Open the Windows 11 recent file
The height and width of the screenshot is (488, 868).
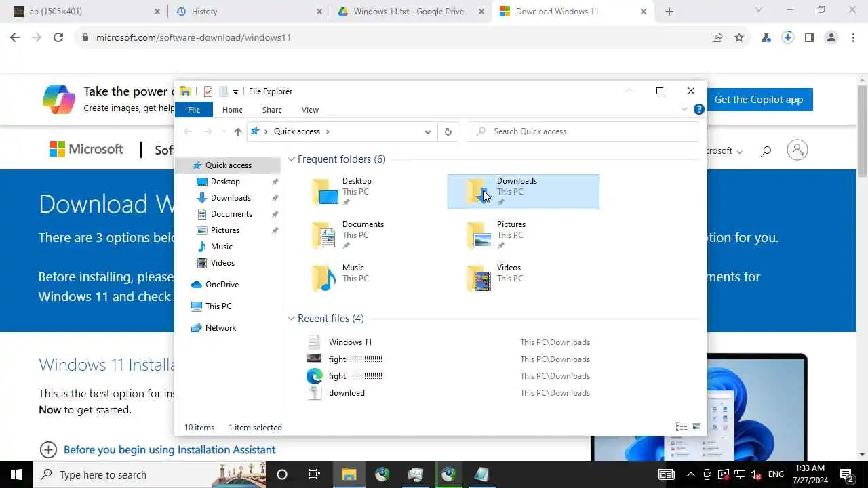[x=350, y=342]
